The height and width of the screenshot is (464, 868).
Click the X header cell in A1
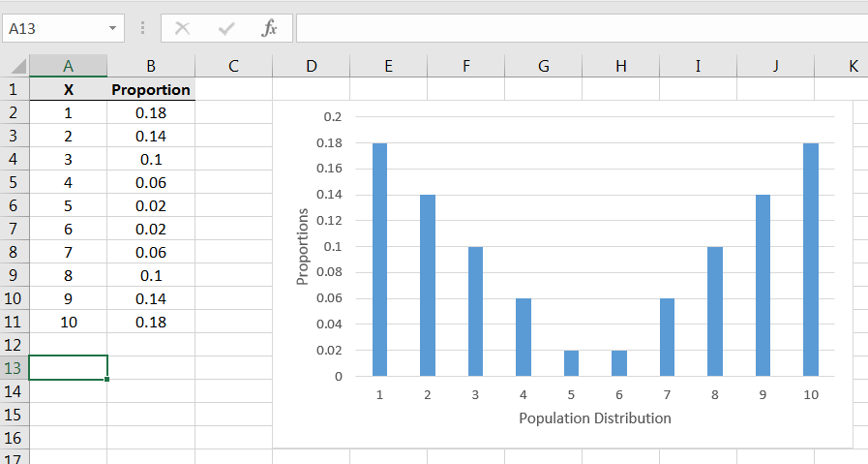tap(68, 89)
